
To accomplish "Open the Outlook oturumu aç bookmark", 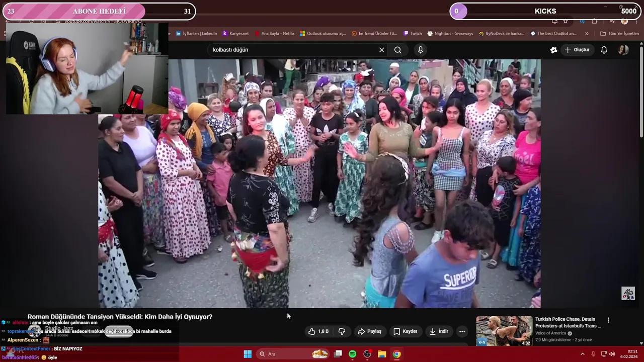I will click(323, 34).
